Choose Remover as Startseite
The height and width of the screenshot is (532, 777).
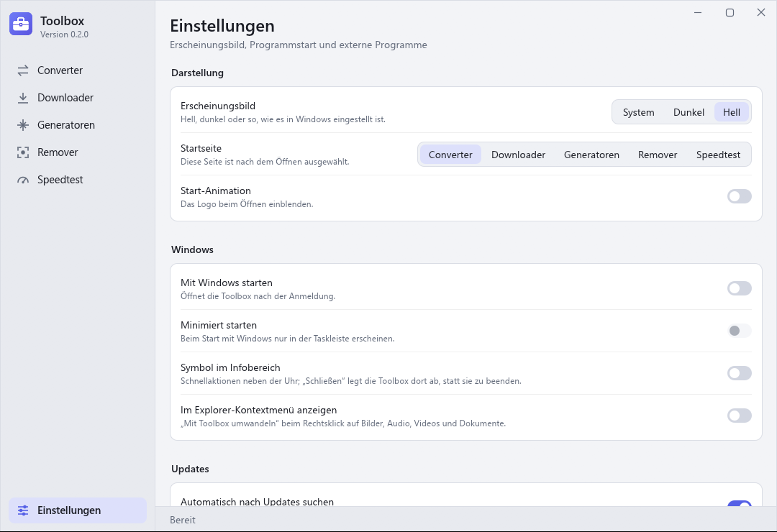click(x=658, y=155)
